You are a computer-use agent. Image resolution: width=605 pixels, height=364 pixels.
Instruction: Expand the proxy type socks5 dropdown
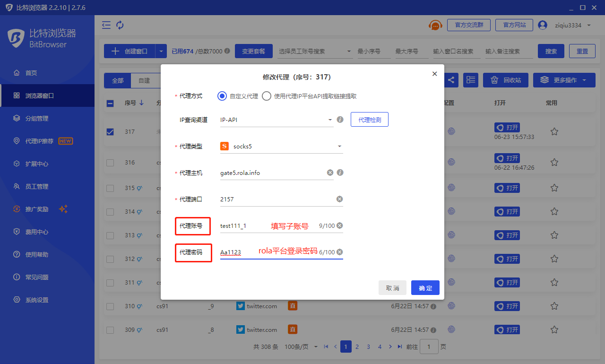[281, 147]
